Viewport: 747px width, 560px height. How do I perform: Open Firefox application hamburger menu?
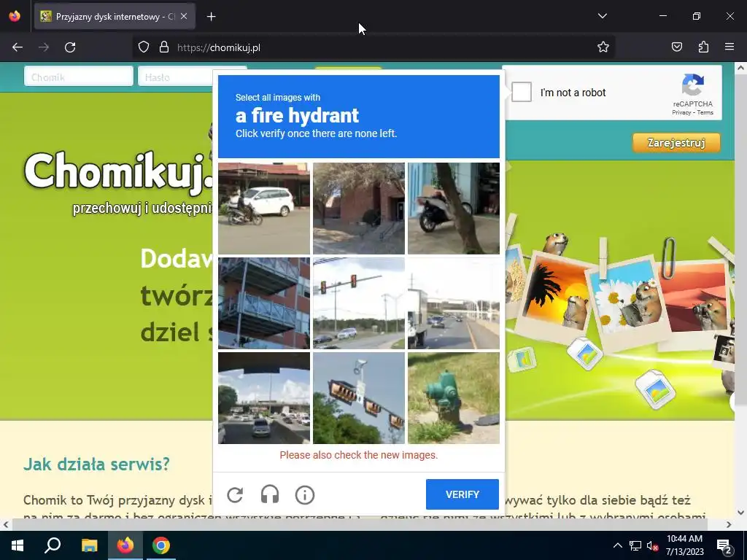coord(729,47)
